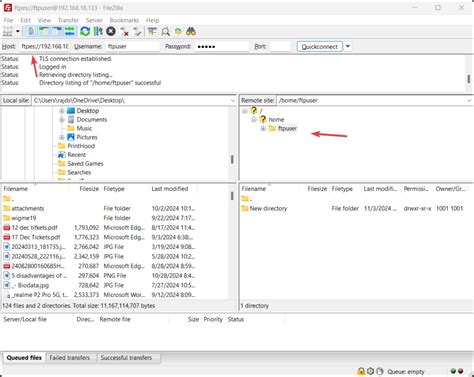
Task: Switch to the Failed transfers tab
Action: [x=70, y=358]
